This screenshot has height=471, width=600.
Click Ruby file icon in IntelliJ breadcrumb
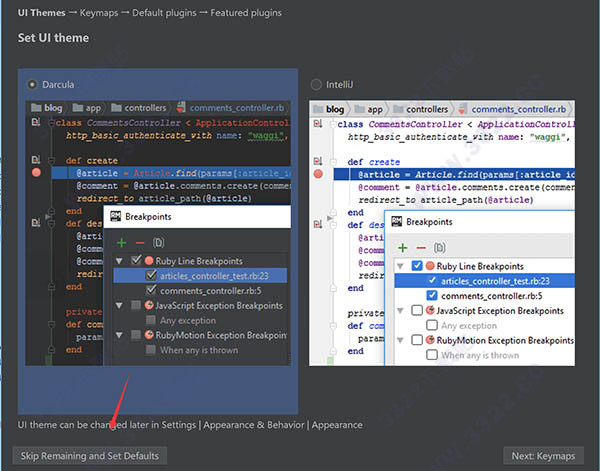463,109
